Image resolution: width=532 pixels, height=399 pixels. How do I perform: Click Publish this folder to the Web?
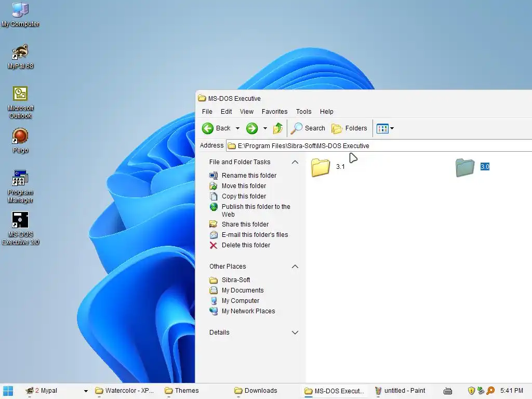[x=256, y=210]
